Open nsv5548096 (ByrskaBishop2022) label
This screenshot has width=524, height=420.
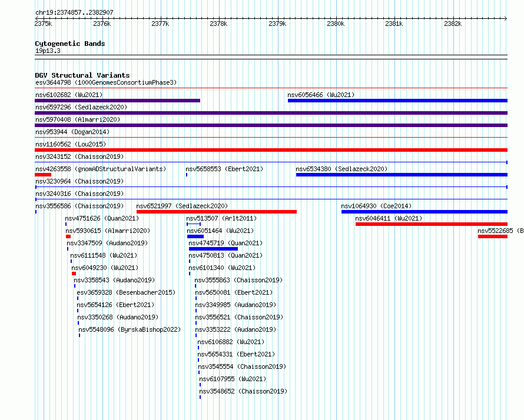[x=130, y=329]
